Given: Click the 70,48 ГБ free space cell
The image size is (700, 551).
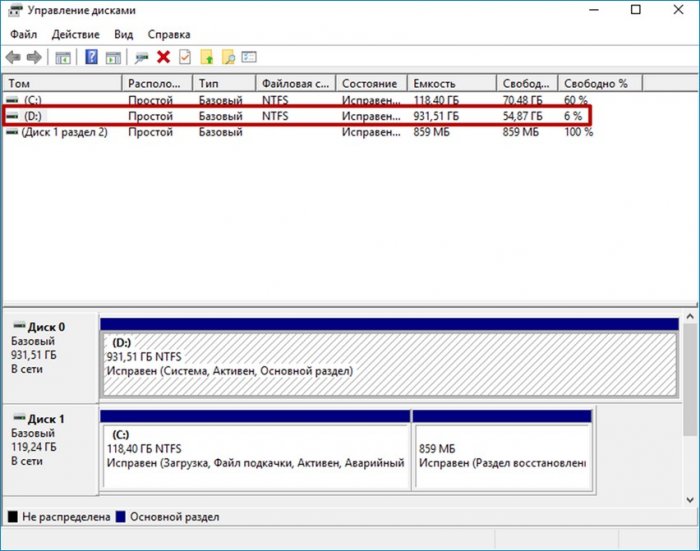Looking at the screenshot, I should 522,100.
